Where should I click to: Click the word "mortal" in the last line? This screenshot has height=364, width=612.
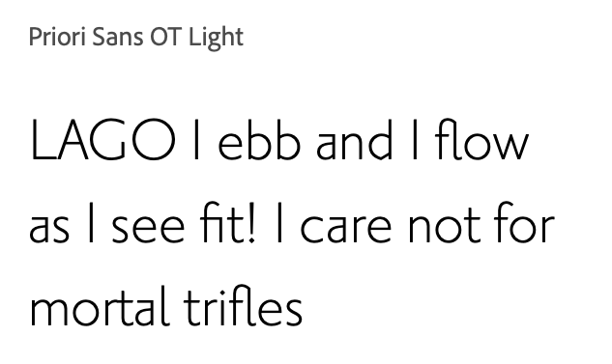coord(100,306)
